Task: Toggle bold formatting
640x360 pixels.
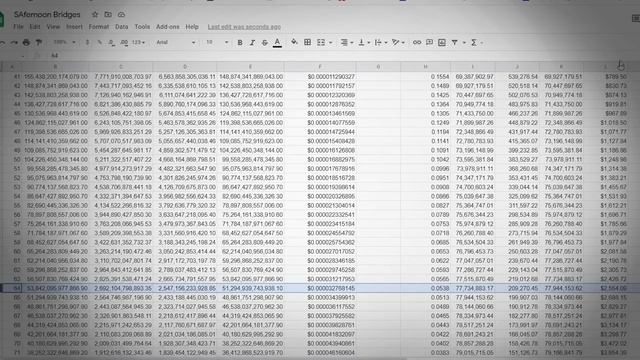Action: (x=240, y=42)
